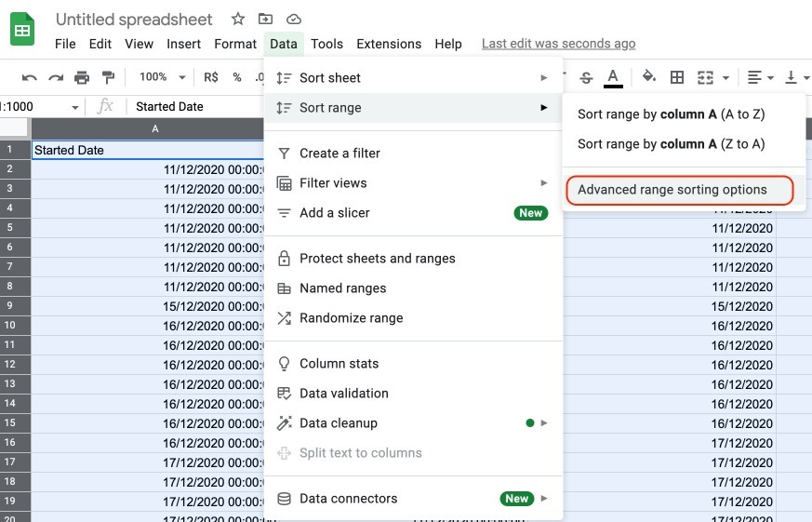812x522 pixels.
Task: Click Create a filter menu entry
Action: (339, 154)
